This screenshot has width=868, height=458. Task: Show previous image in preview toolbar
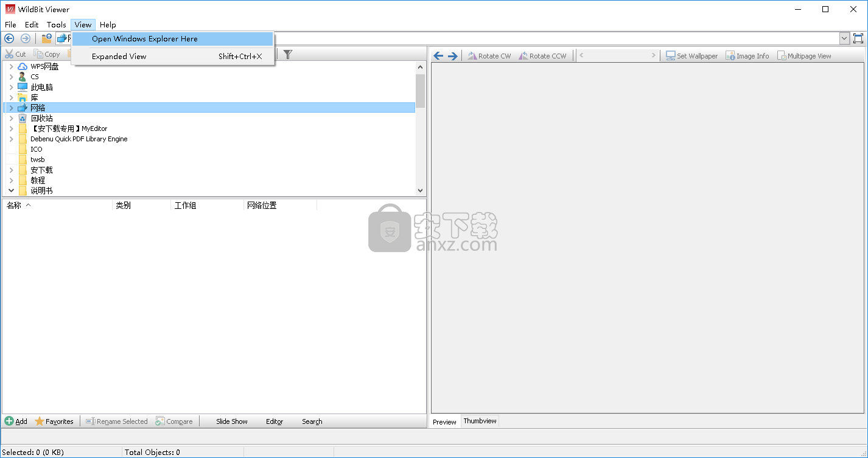click(x=438, y=56)
